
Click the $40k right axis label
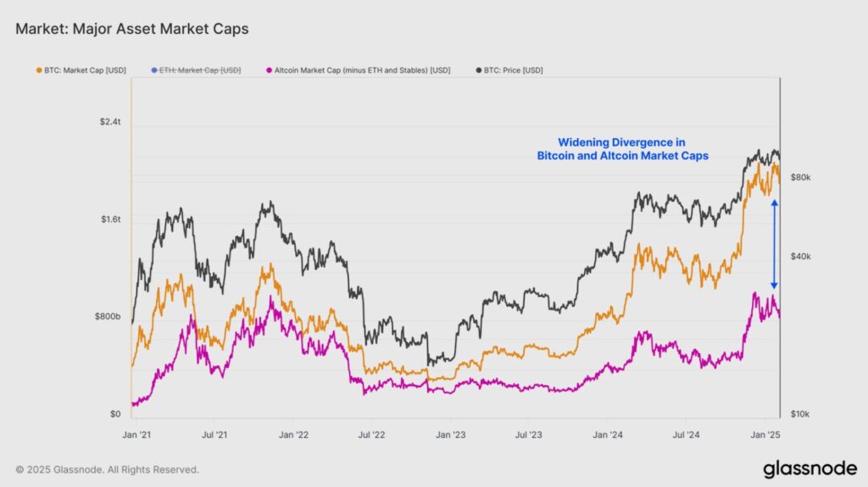(800, 257)
